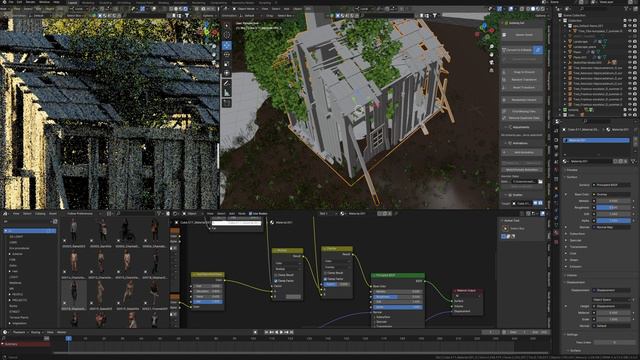Select the Select Box tool in viewport toolbar
640x360 pixels.
click(227, 25)
